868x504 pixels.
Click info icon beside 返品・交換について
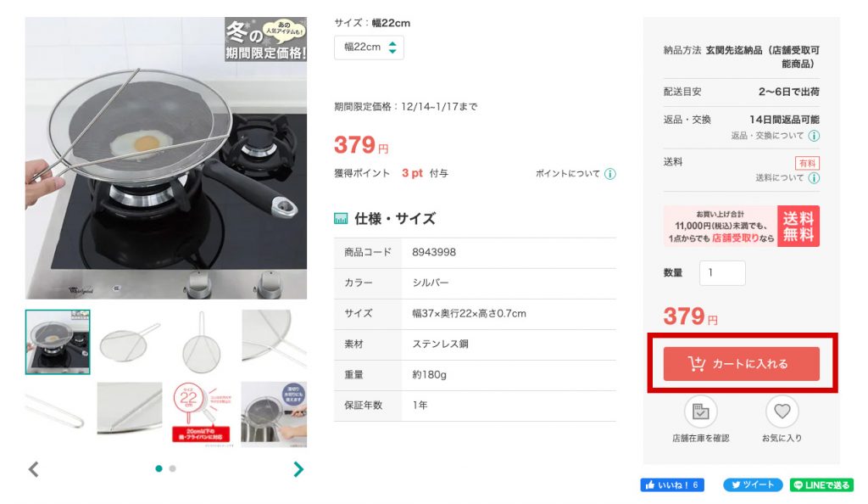point(814,136)
